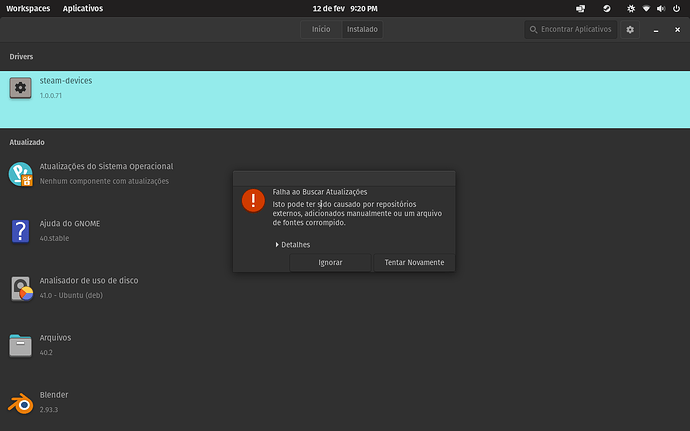Screen dimensions: 690x431
Task: Select the steam-devices driver row
Action: click(x=345, y=99)
